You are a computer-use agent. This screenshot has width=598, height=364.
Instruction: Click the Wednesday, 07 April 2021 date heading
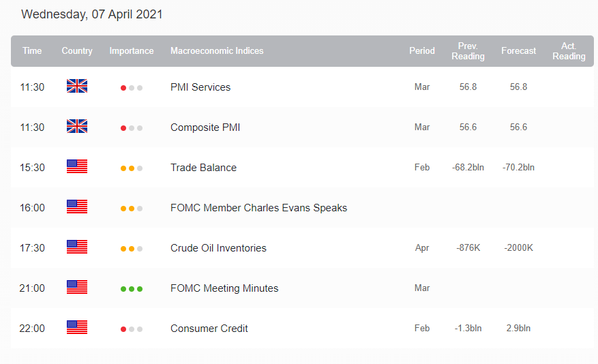92,14
